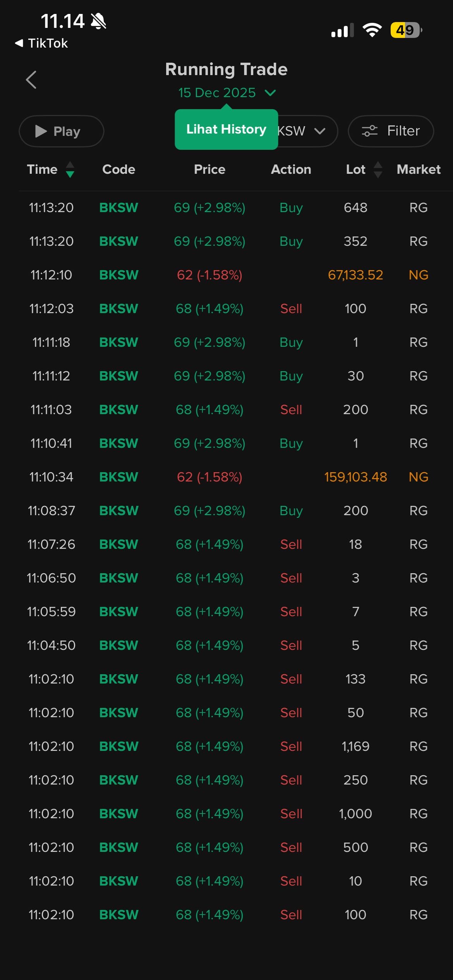The image size is (453, 980).
Task: Select the 159,103.48 lot NG trade
Action: tap(355, 477)
